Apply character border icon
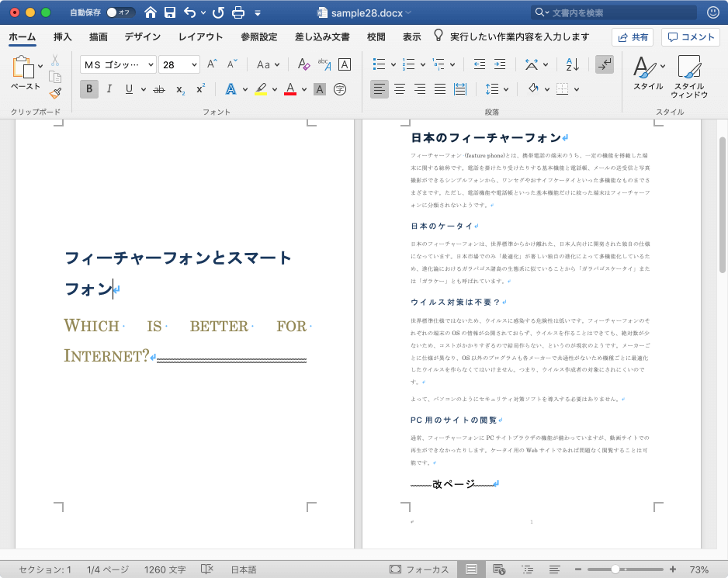The image size is (728, 578). [x=345, y=64]
